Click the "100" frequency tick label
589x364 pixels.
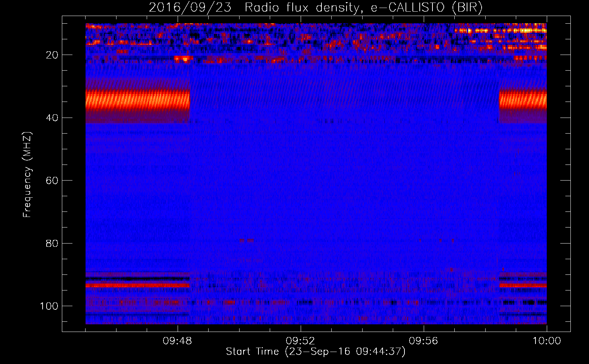click(x=49, y=306)
